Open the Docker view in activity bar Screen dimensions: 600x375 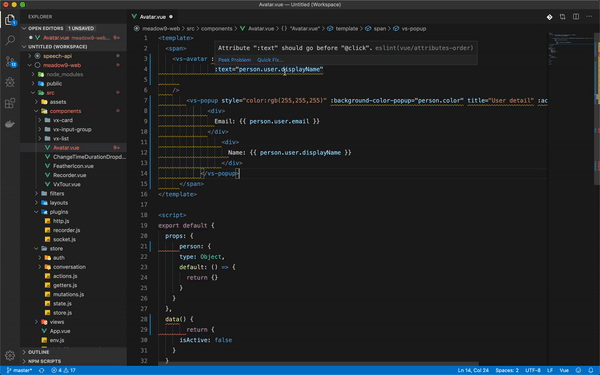coord(10,124)
